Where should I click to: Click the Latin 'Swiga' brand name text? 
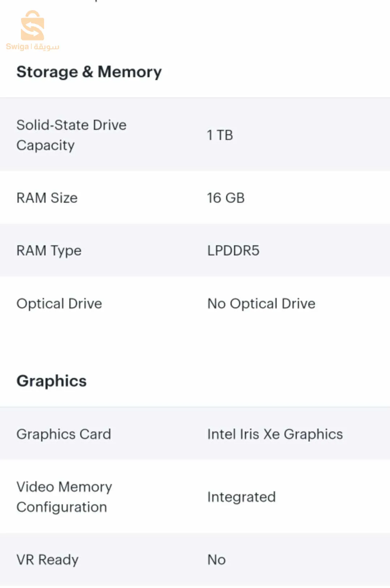[x=17, y=47]
